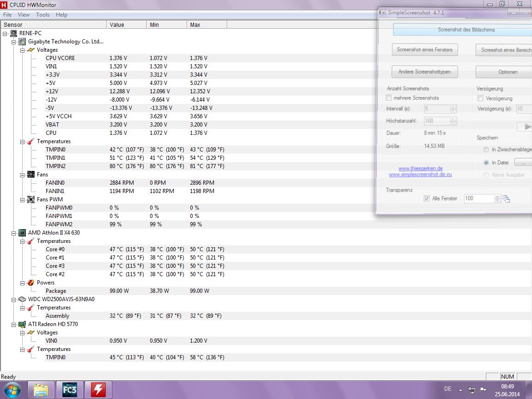Select the In Zwischenablage radio button
This screenshot has width=532, height=399.
click(x=486, y=150)
